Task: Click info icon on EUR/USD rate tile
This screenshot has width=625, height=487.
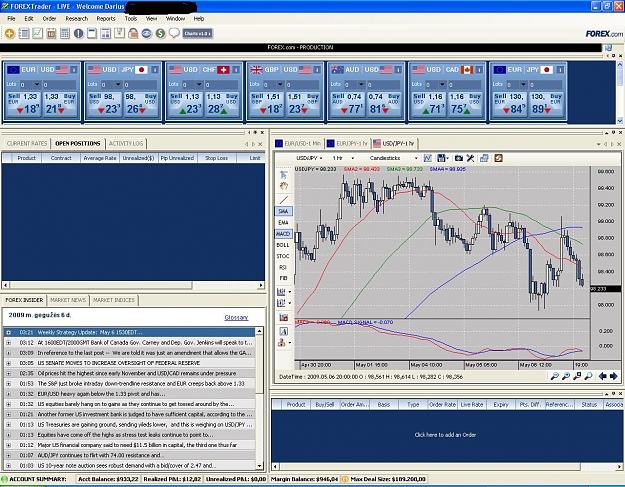Action: [x=74, y=70]
